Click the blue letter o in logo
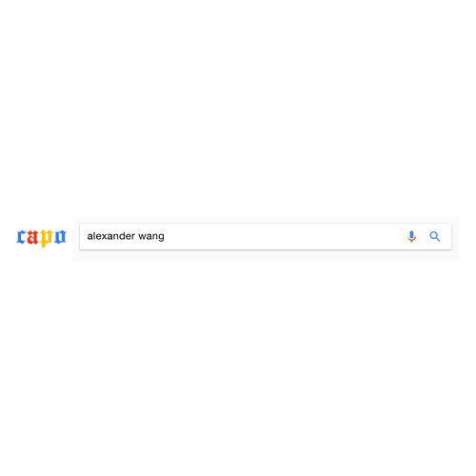Viewport: 476px width, 476px height. pyautogui.click(x=60, y=237)
